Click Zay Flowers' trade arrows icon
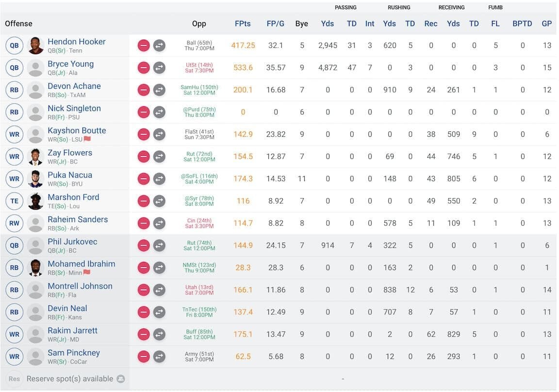The image size is (559, 392). (159, 156)
